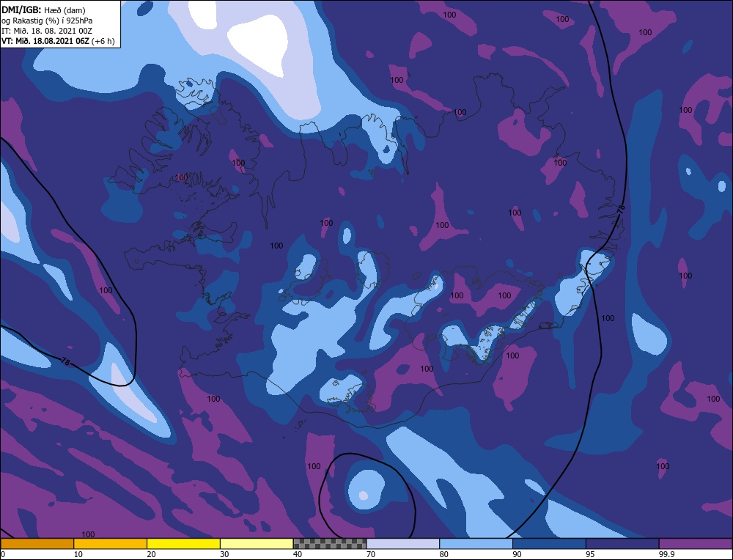Click the checkered 40–70 legend swatch

330,544
